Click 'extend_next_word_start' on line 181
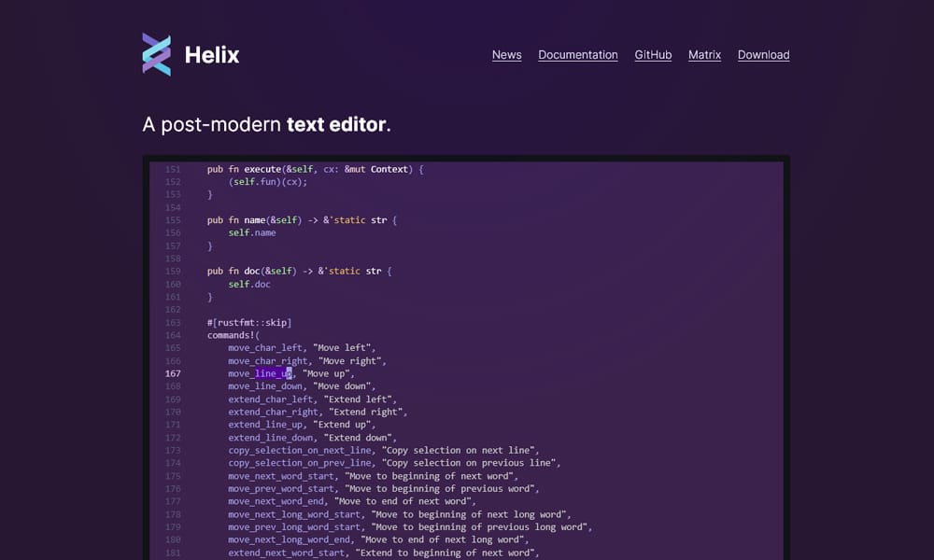 (x=287, y=553)
